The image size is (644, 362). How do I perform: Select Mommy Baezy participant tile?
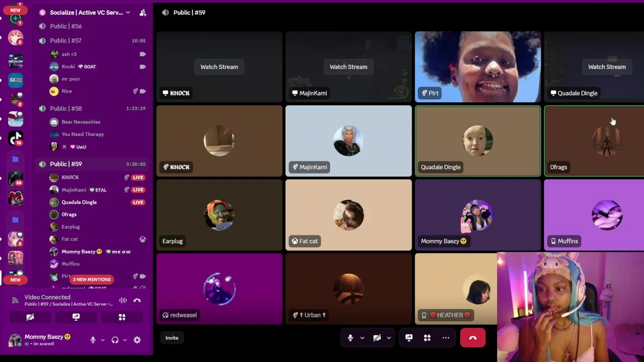477,215
